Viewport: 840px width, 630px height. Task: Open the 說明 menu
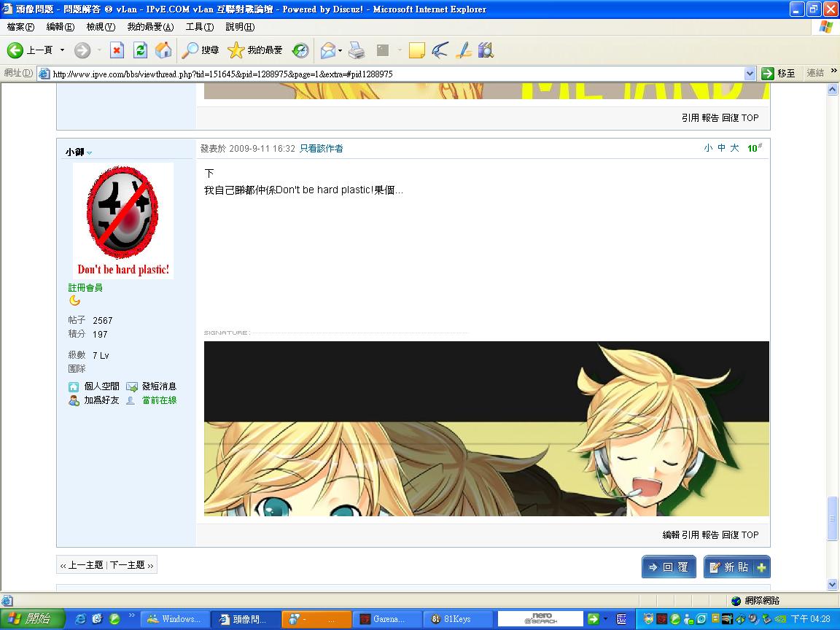point(240,27)
